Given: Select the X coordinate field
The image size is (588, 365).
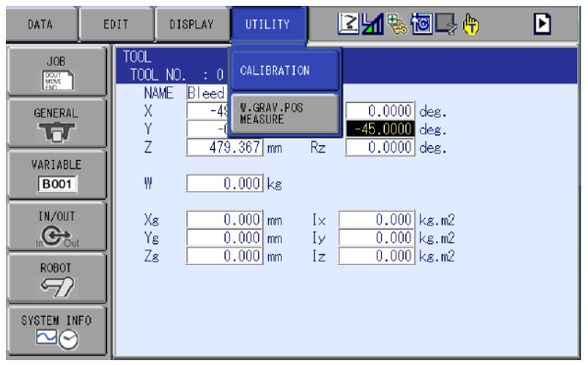Looking at the screenshot, I should tap(207, 111).
